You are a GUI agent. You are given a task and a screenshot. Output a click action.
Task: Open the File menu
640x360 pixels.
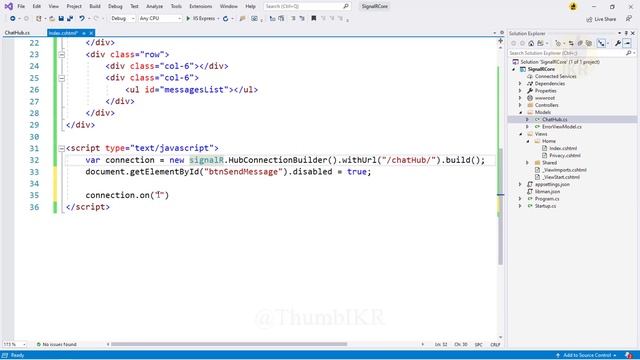21,6
